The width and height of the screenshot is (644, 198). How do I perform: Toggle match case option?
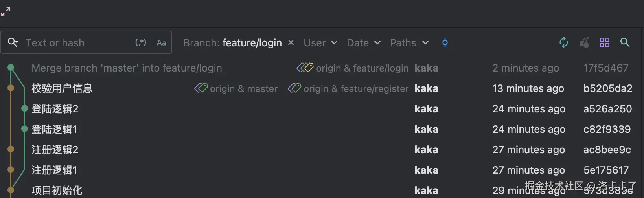[161, 43]
